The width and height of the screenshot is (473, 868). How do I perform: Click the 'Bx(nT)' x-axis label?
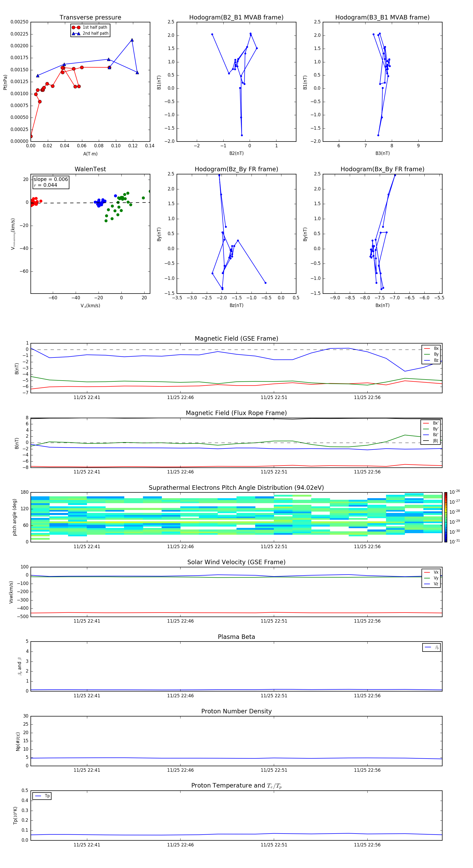(x=382, y=305)
